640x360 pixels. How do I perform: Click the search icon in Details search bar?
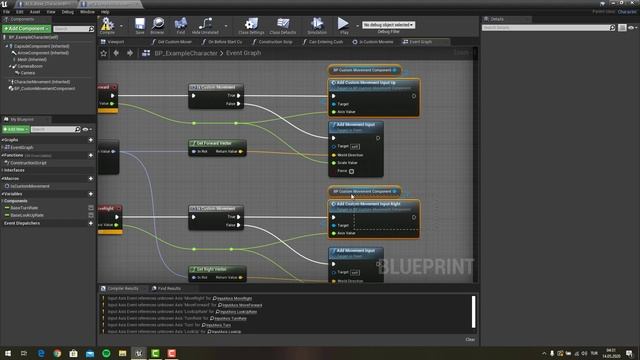coord(612,28)
